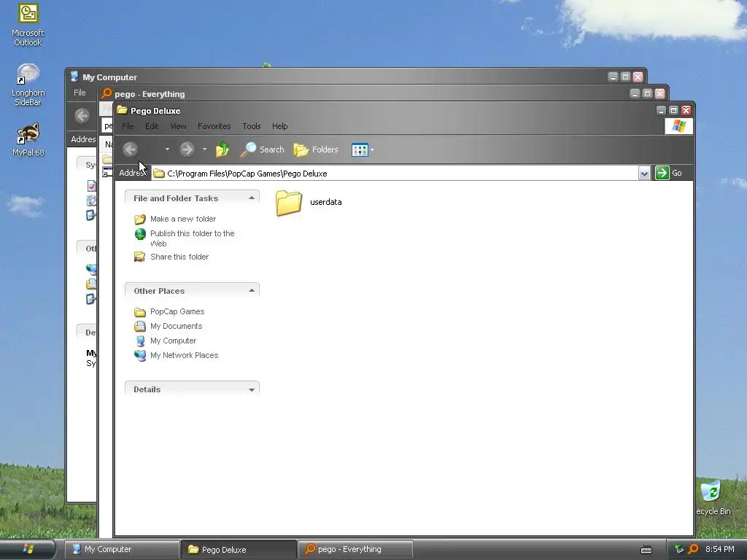This screenshot has width=747, height=560.
Task: Open the Views dropdown arrow
Action: point(372,150)
